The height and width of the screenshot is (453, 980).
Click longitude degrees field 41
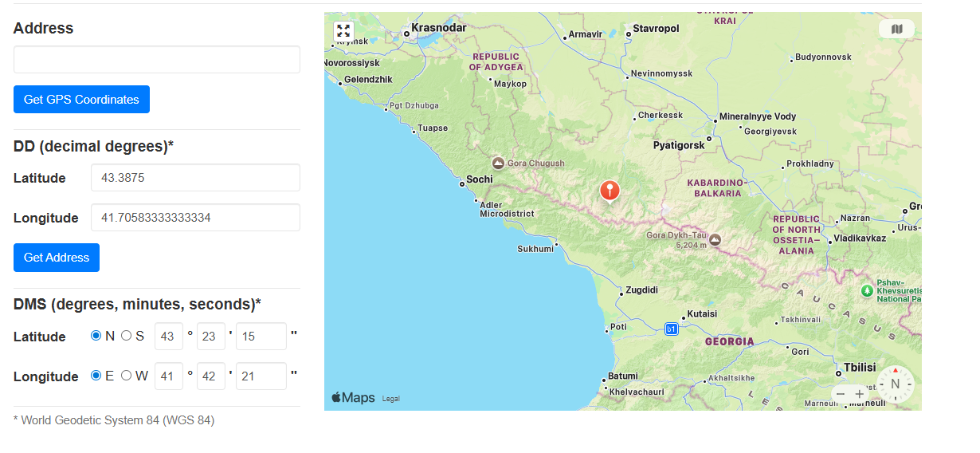click(169, 376)
